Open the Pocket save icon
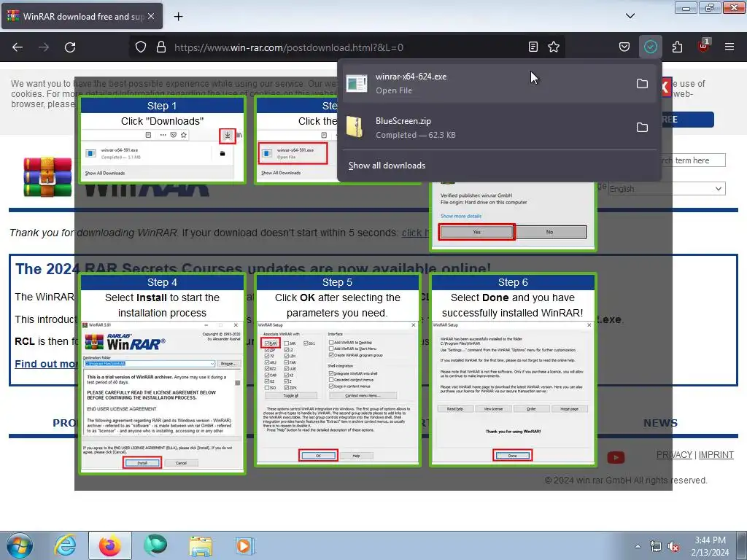747x560 pixels. 624,47
